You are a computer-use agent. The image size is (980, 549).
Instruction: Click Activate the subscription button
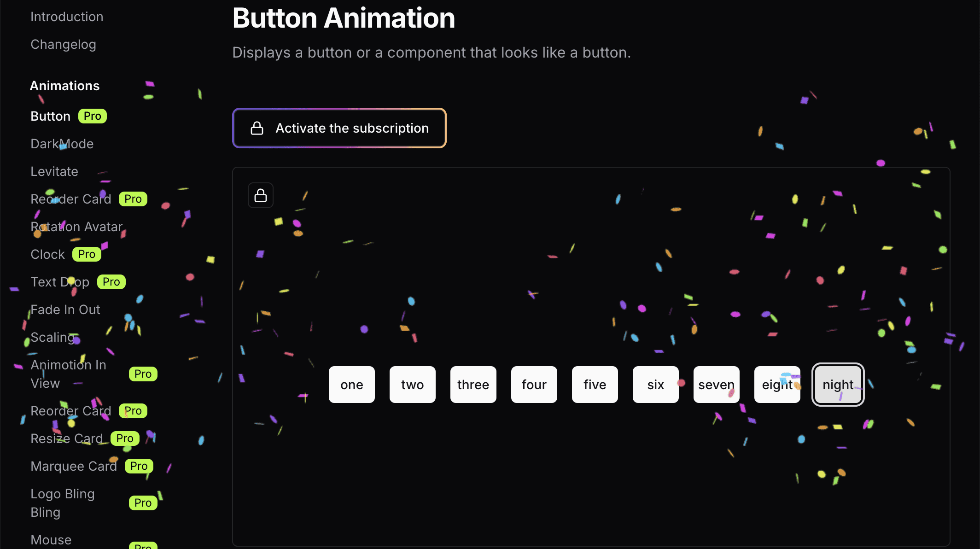[339, 128]
